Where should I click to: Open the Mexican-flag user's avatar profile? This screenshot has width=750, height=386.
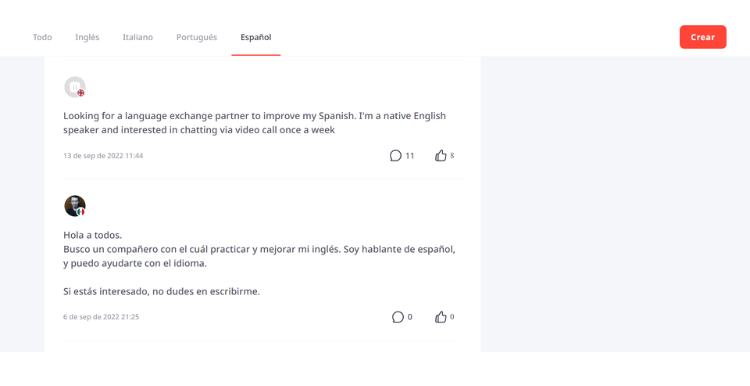[75, 206]
